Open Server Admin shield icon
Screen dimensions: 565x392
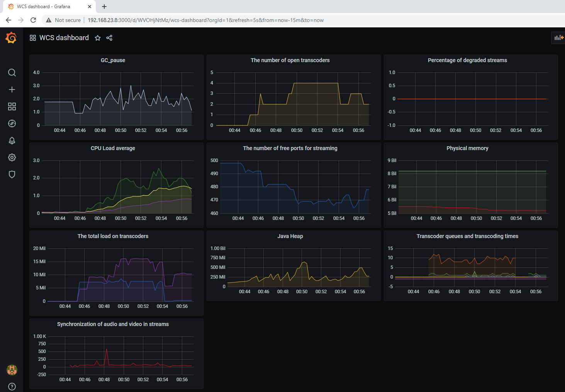point(12,174)
